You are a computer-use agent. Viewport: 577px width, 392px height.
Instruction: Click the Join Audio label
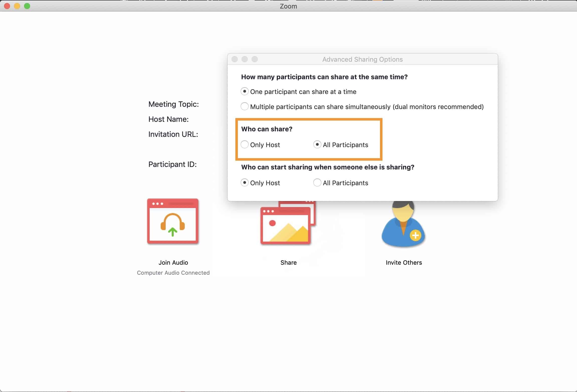[x=173, y=262]
